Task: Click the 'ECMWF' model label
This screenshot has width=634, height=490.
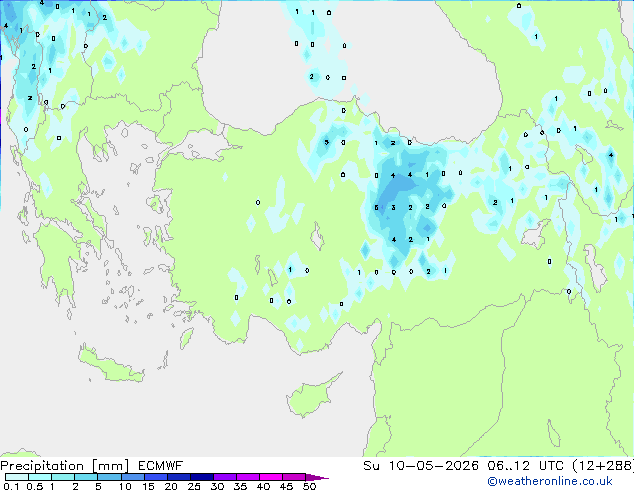Action: (161, 466)
